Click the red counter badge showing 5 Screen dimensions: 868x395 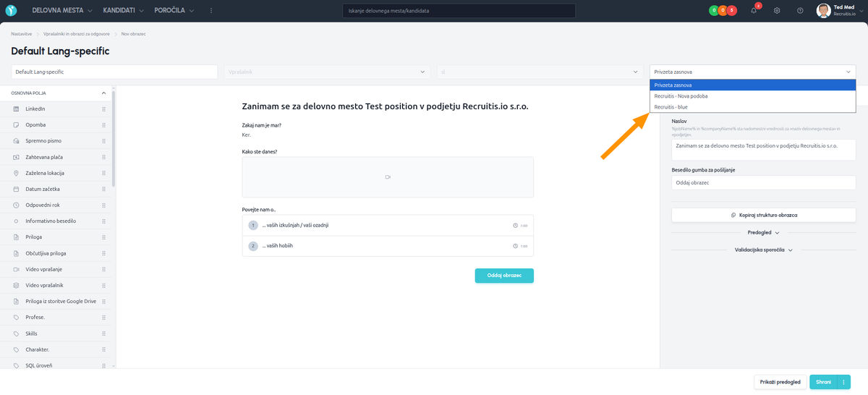click(732, 11)
